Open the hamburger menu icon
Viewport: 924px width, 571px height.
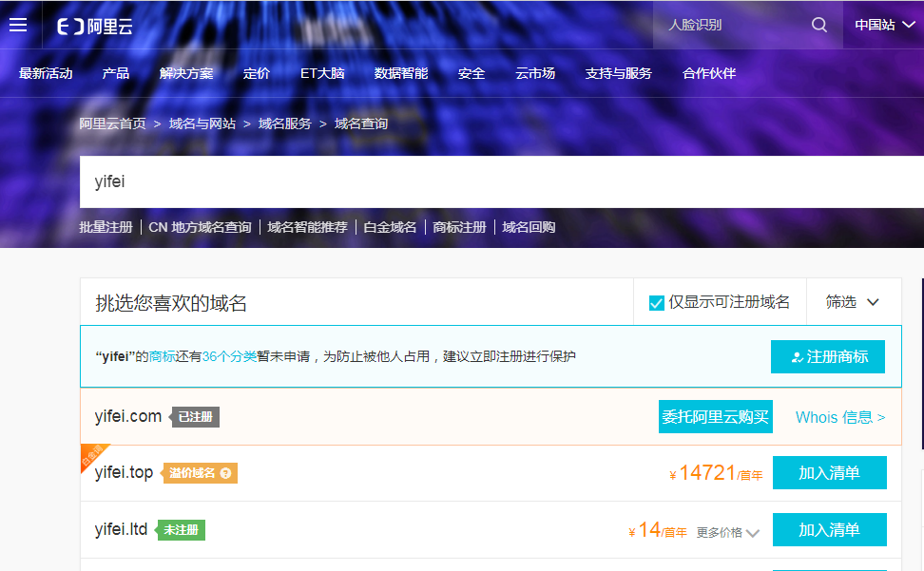pos(18,25)
